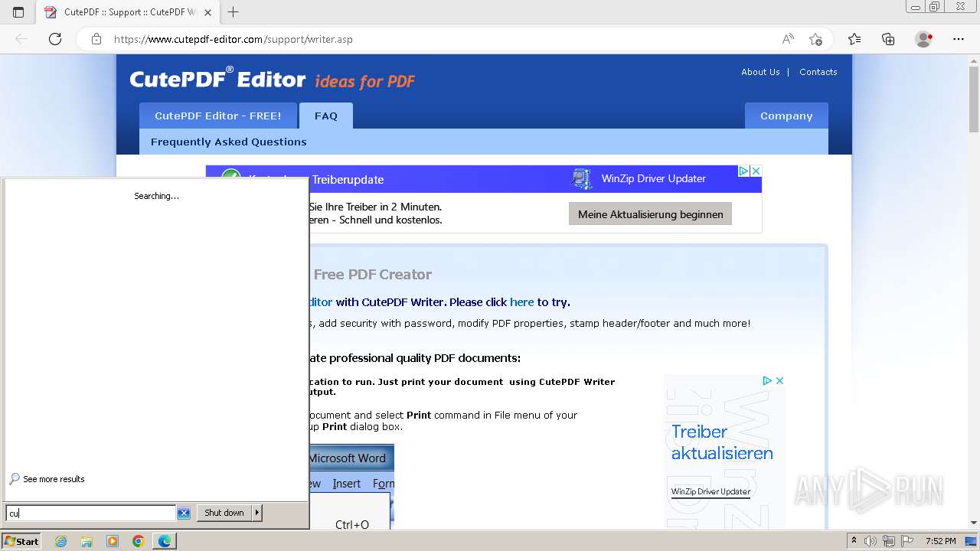
Task: View site information lock icon
Action: pyautogui.click(x=96, y=39)
